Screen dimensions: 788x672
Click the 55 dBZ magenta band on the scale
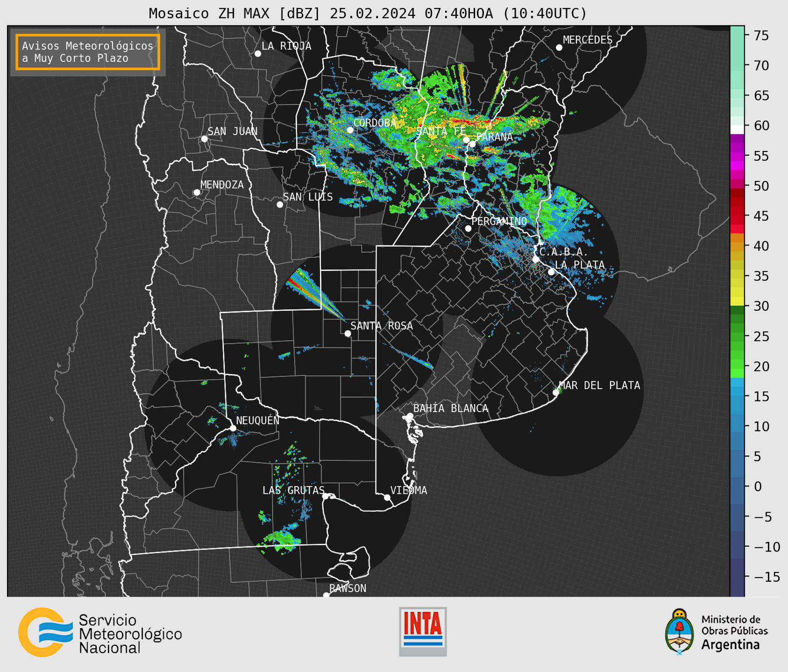click(x=737, y=156)
